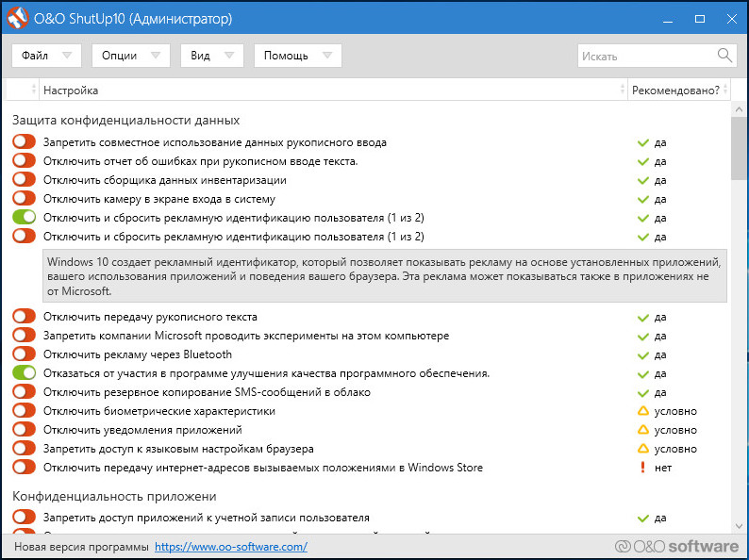This screenshot has height=560, width=749.
Task: Click green checkmark for user account access row
Action: [643, 518]
